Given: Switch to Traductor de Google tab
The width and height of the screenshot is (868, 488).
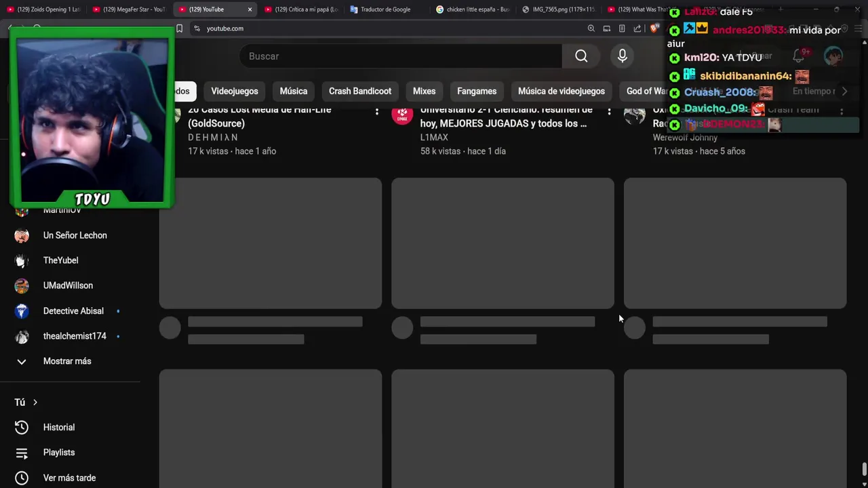Looking at the screenshot, I should point(387,9).
